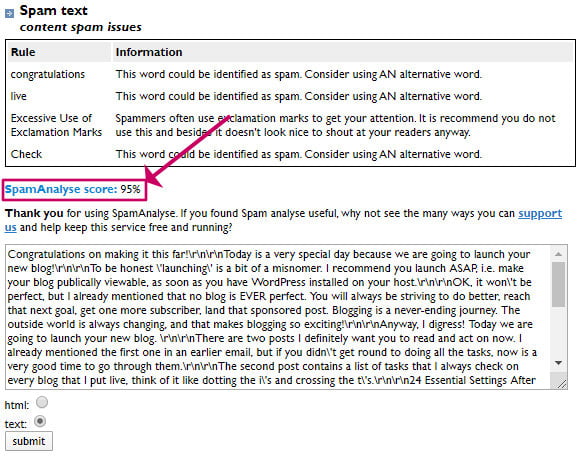This screenshot has height=460, width=581.
Task: Click the Excessive Use of Exclamation Marks rule
Action: [56, 125]
